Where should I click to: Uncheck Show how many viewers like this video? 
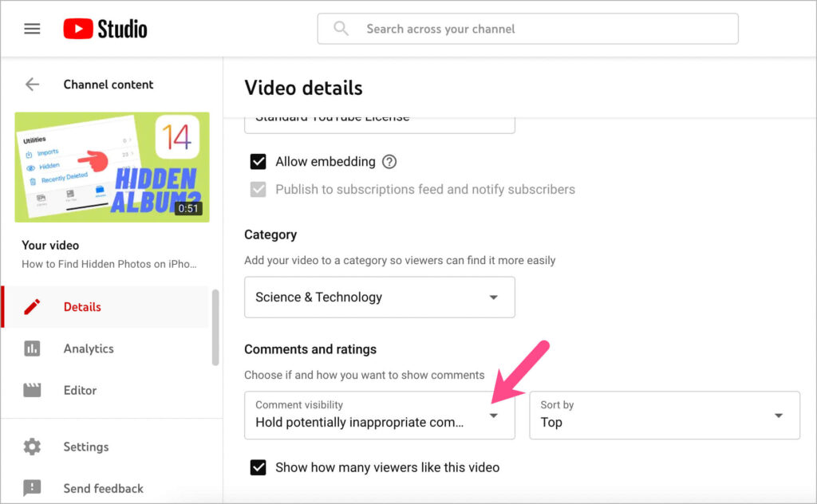pyautogui.click(x=259, y=468)
